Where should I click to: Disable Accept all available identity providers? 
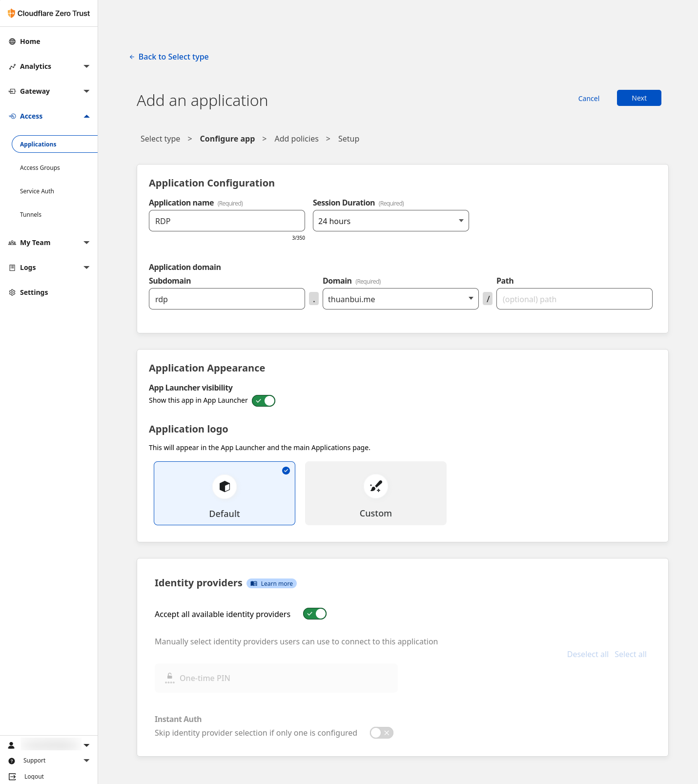click(x=315, y=614)
